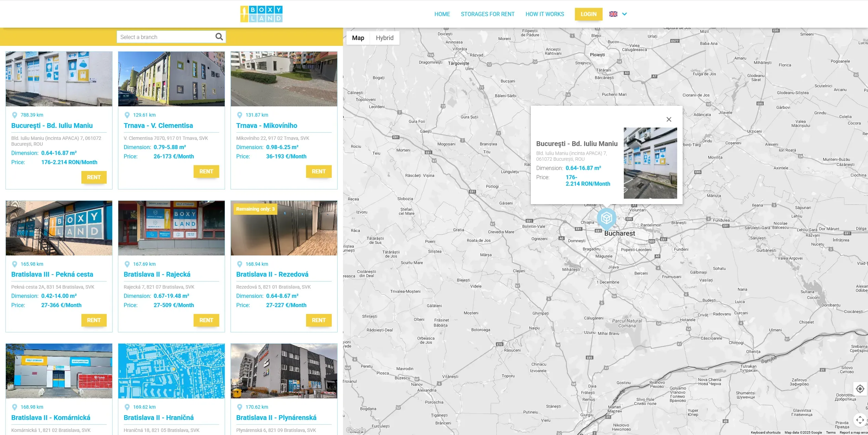Click the Hraničná blue map image
Image resolution: width=868 pixels, height=435 pixels.
(171, 371)
